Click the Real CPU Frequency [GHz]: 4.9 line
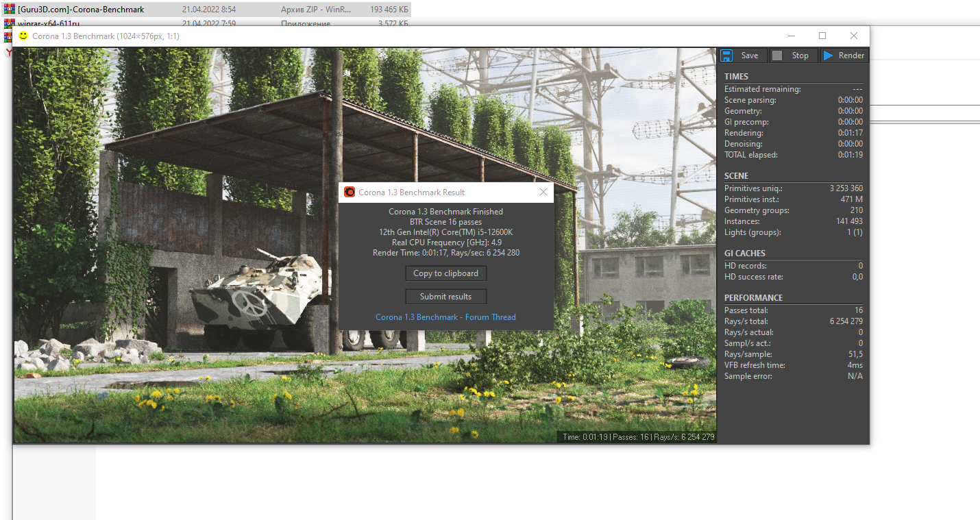The width and height of the screenshot is (980, 520). click(445, 243)
